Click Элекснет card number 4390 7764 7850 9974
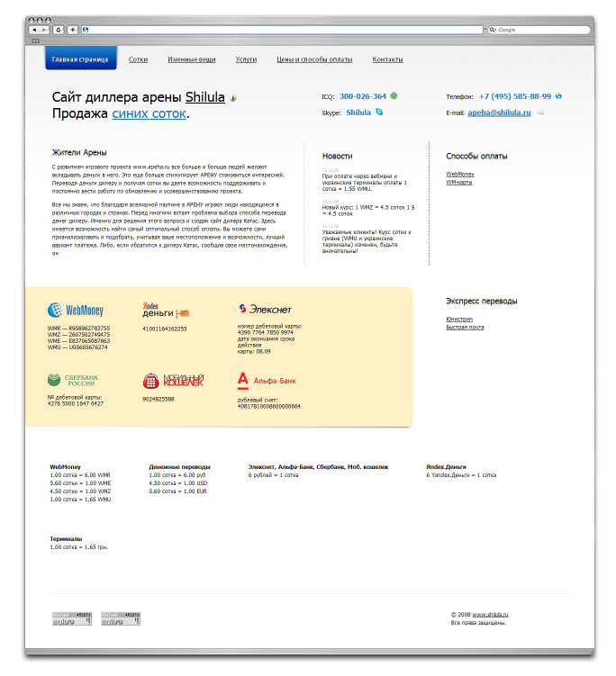The width and height of the screenshot is (616, 676). 266,332
